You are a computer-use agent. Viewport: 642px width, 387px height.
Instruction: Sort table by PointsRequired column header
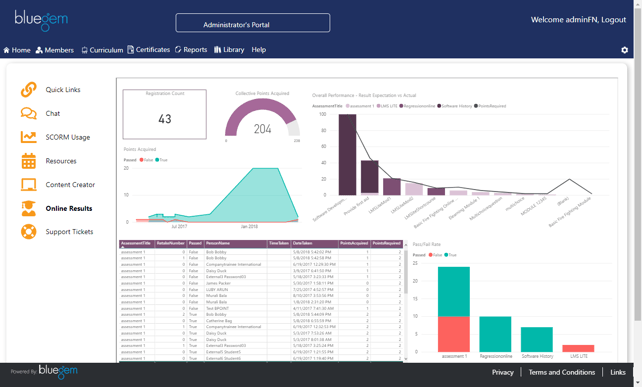click(x=387, y=244)
